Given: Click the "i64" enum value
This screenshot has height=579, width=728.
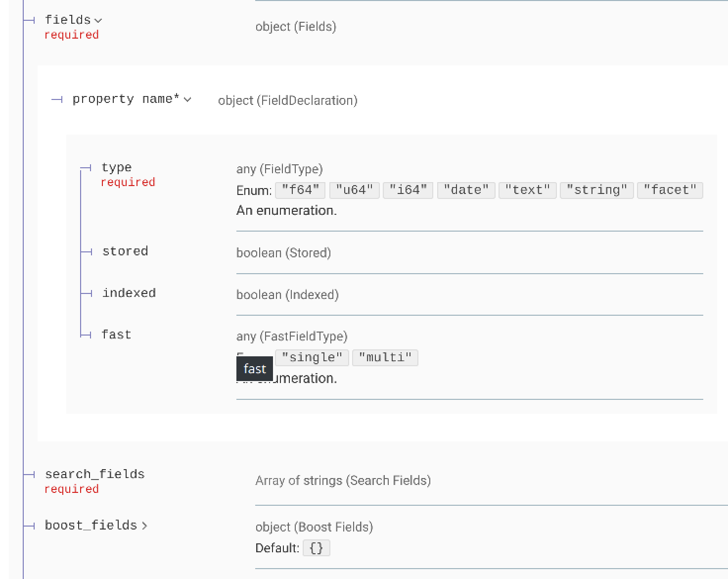Looking at the screenshot, I should click(408, 190).
